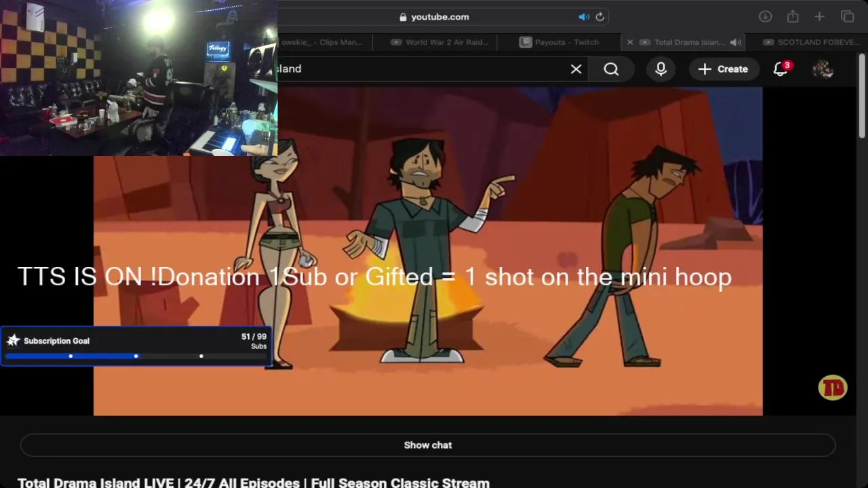
Task: Open YouTube notifications bell
Action: [781, 69]
